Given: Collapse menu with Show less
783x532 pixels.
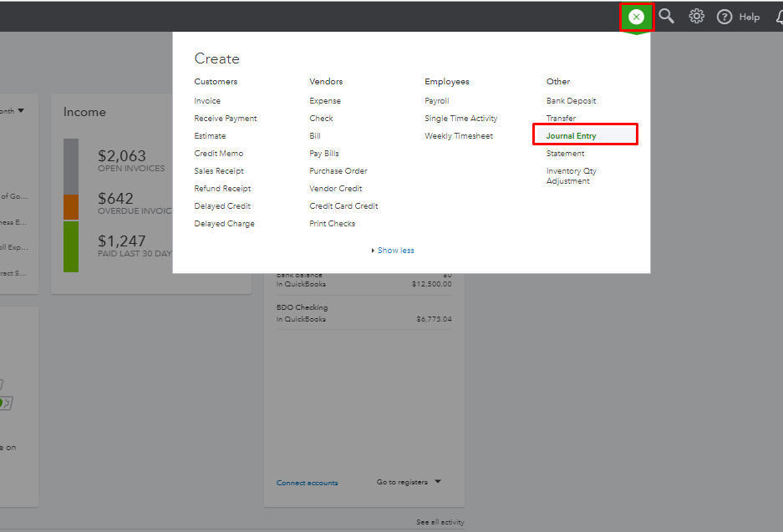Looking at the screenshot, I should pos(394,251).
